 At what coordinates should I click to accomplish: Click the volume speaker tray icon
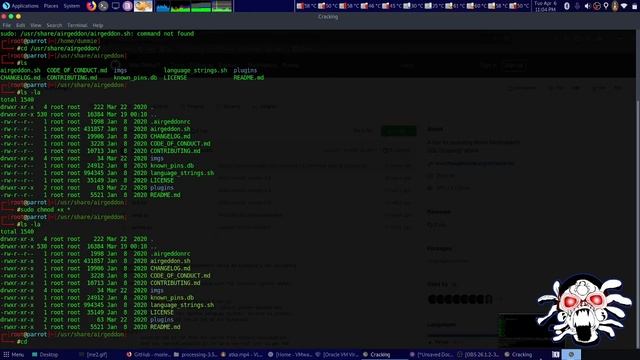pos(587,6)
